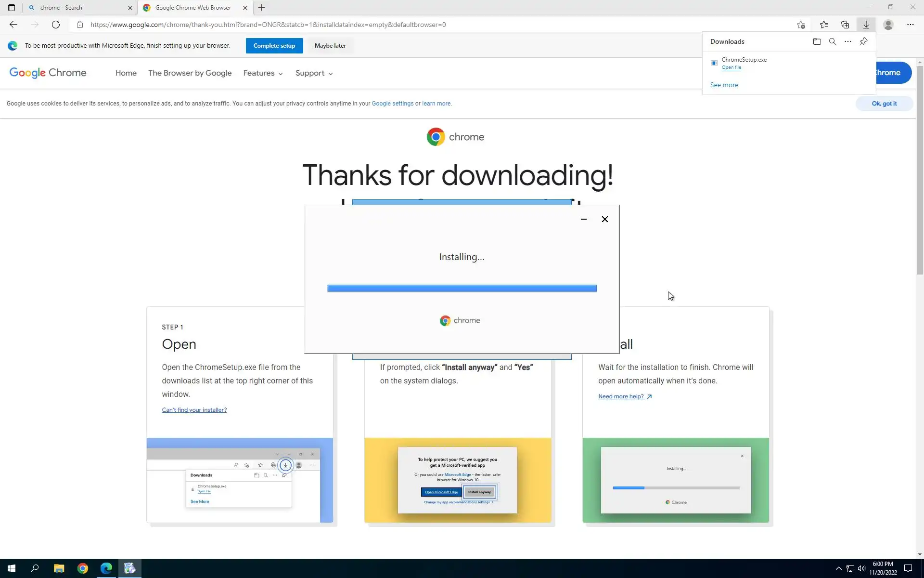The width and height of the screenshot is (924, 578).
Task: Click Open file under ChromeSetup.exe
Action: point(731,67)
